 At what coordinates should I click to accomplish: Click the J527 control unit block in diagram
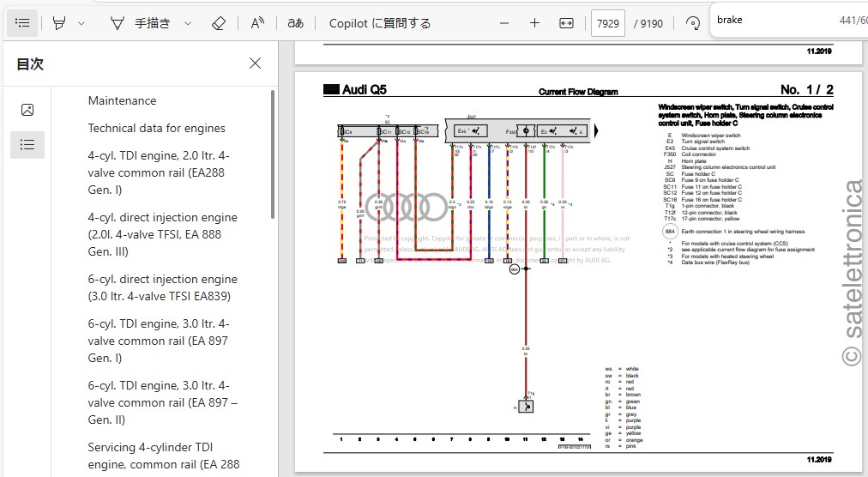[x=517, y=130]
